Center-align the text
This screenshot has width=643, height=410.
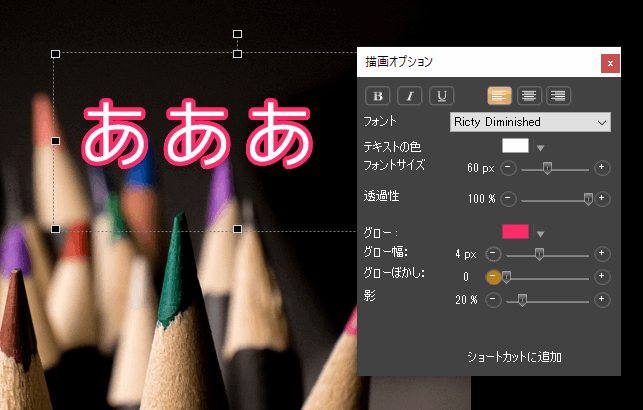[x=529, y=96]
